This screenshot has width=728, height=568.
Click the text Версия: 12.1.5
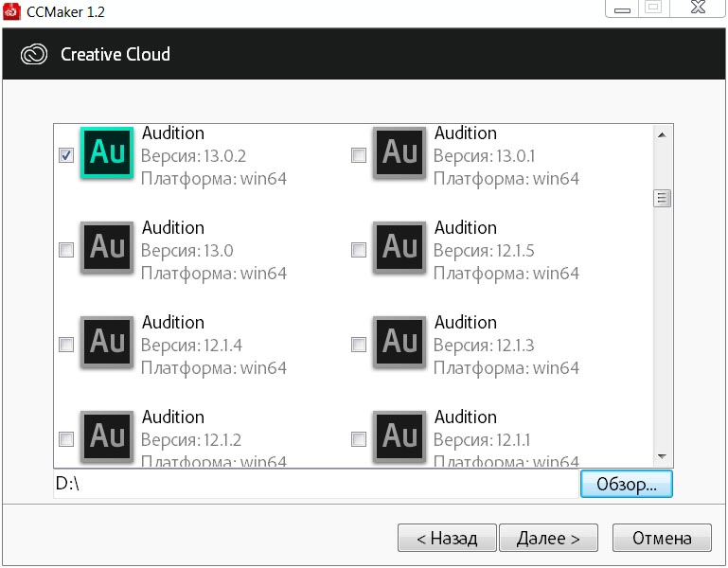(x=484, y=251)
